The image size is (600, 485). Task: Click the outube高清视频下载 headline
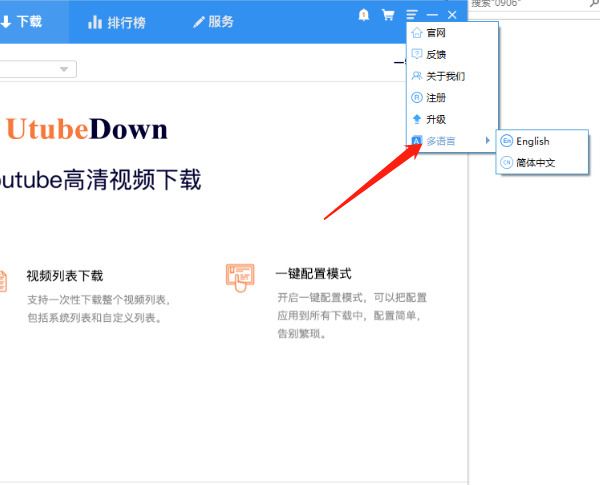(x=100, y=180)
